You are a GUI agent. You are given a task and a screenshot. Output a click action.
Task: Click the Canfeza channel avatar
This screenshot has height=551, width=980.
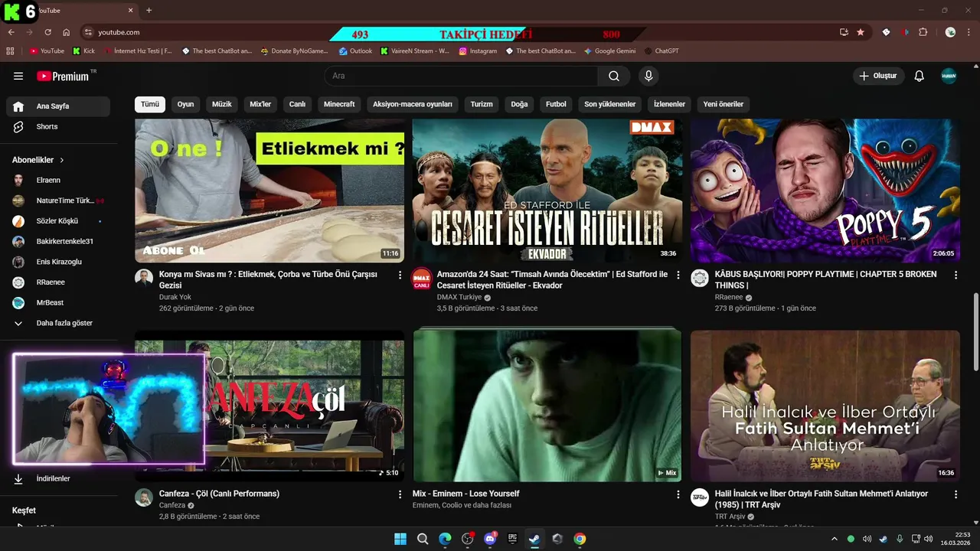coord(144,497)
